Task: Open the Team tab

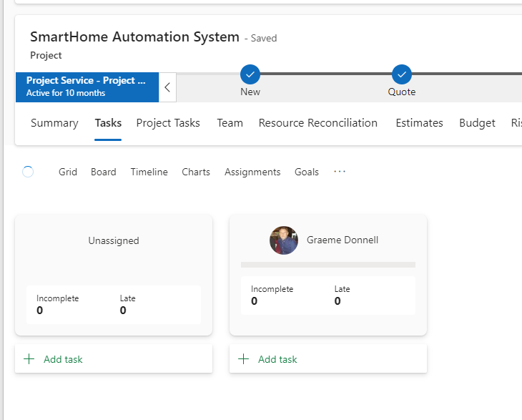Action: [230, 123]
